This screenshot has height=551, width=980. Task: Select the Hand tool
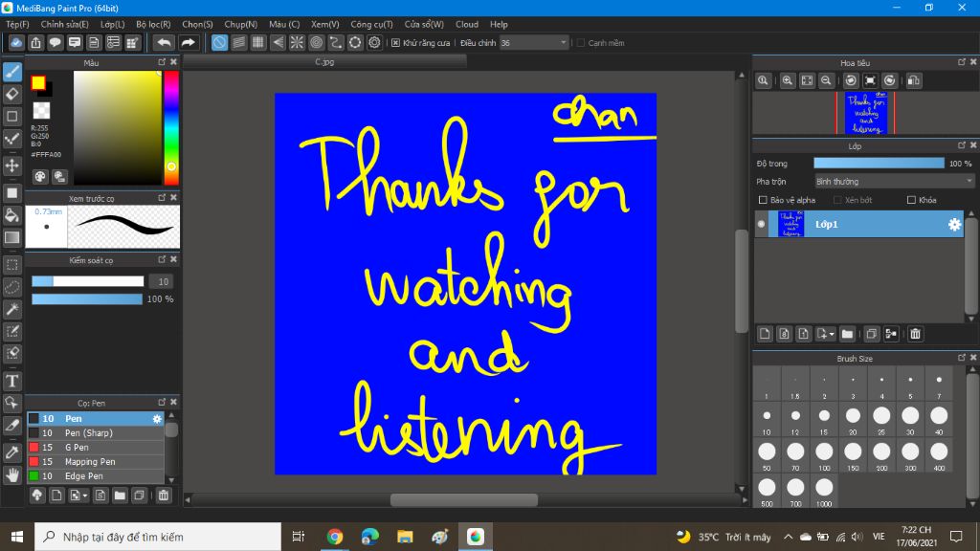coord(11,474)
